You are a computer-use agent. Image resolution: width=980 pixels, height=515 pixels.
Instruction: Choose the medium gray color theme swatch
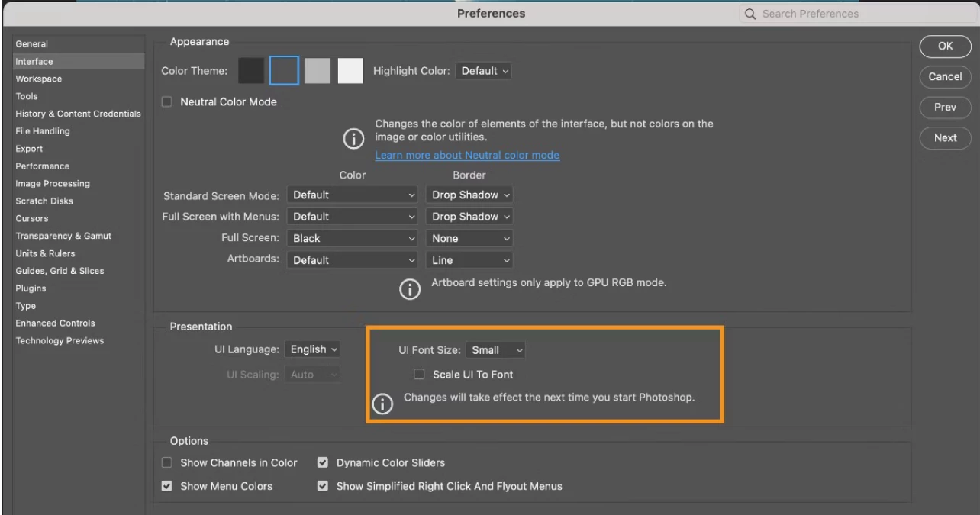point(318,71)
